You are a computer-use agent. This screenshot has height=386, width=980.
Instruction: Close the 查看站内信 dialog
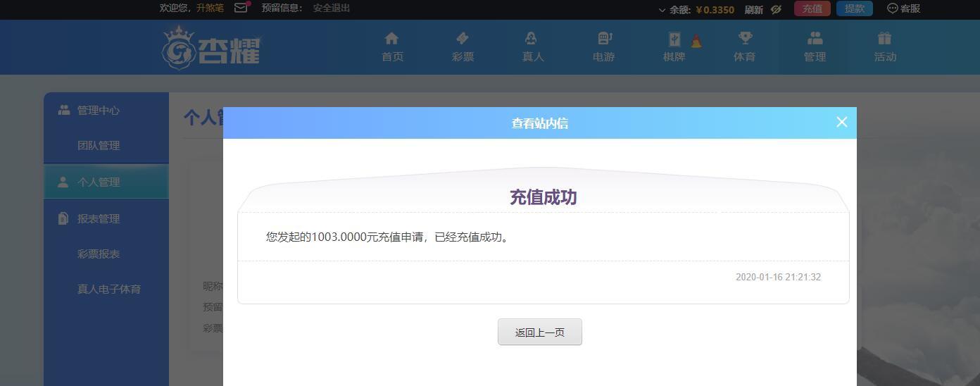coord(841,122)
